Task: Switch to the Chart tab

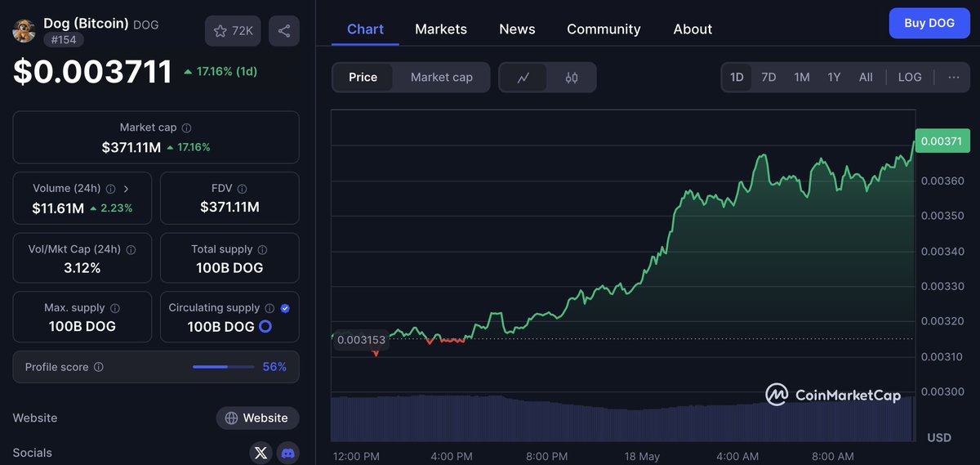Action: point(365,29)
